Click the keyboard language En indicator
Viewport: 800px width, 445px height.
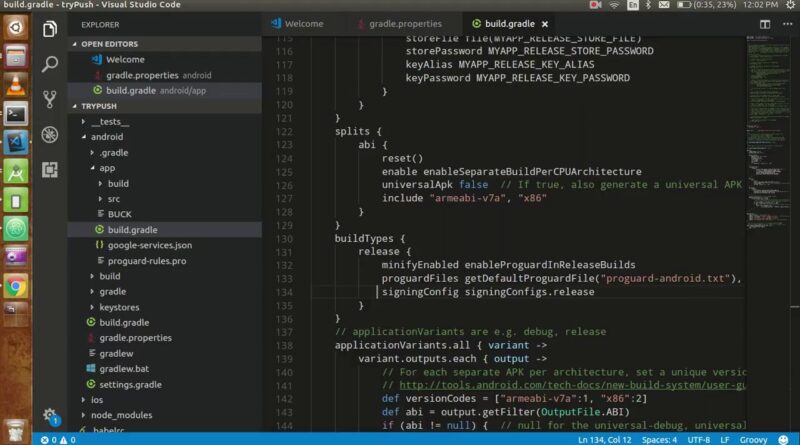point(633,5)
